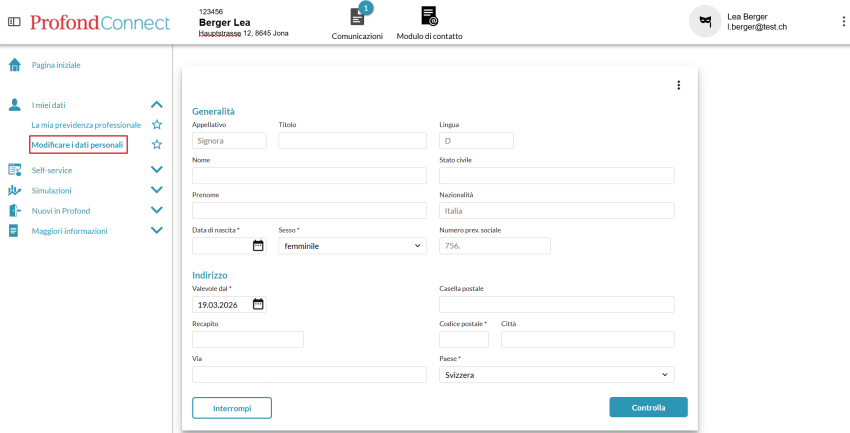The width and height of the screenshot is (850, 433).
Task: Open Nuovi in Profond menu item
Action: click(x=61, y=211)
